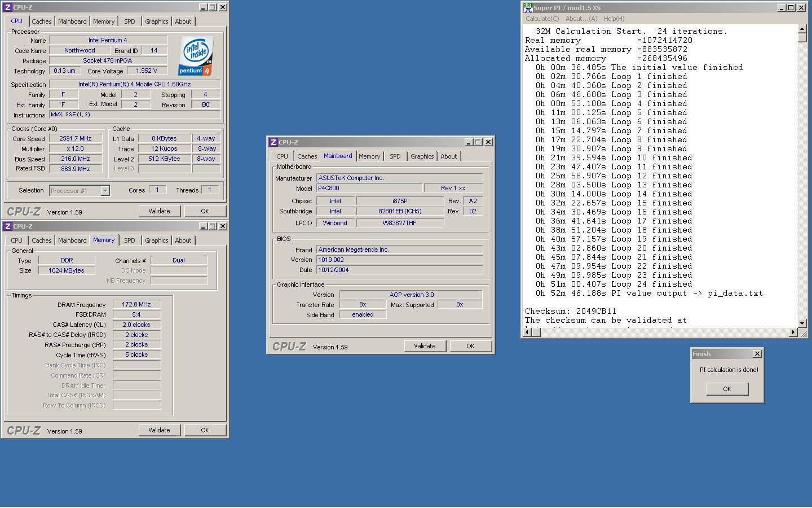Click the Intel Inside Pentium 4 logo
The image size is (812, 508).
[x=196, y=55]
